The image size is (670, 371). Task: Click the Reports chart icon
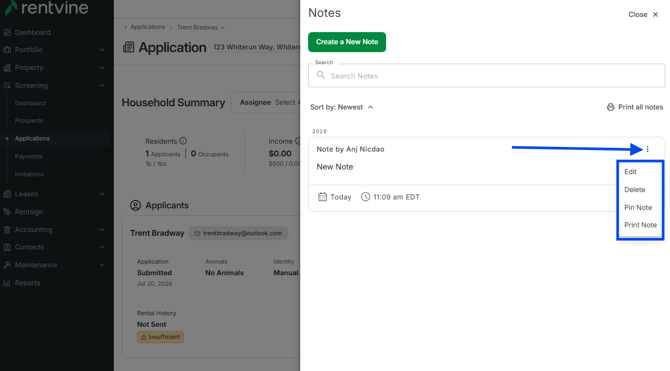[7, 283]
